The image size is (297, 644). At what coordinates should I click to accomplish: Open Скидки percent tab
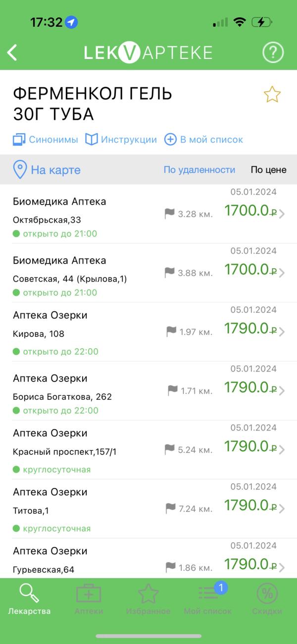267,599
